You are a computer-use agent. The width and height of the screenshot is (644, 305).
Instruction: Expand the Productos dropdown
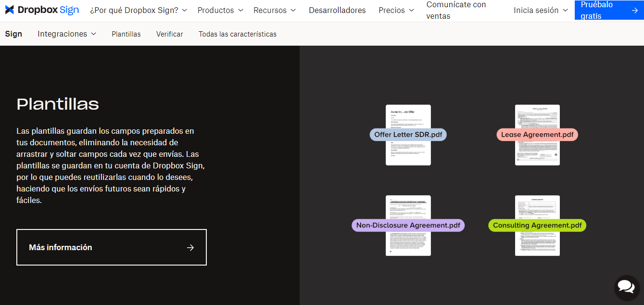pyautogui.click(x=220, y=10)
